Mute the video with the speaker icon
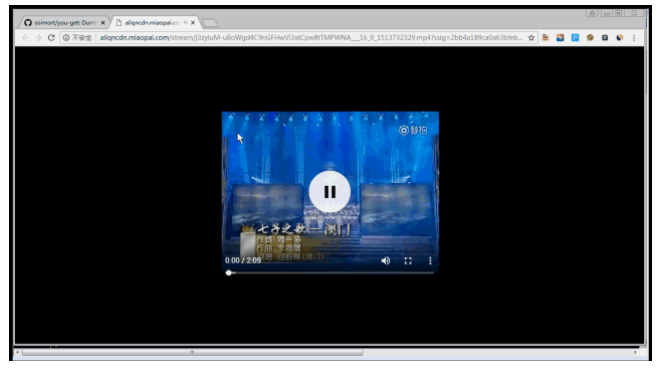This screenshot has width=660, height=374. tap(386, 261)
